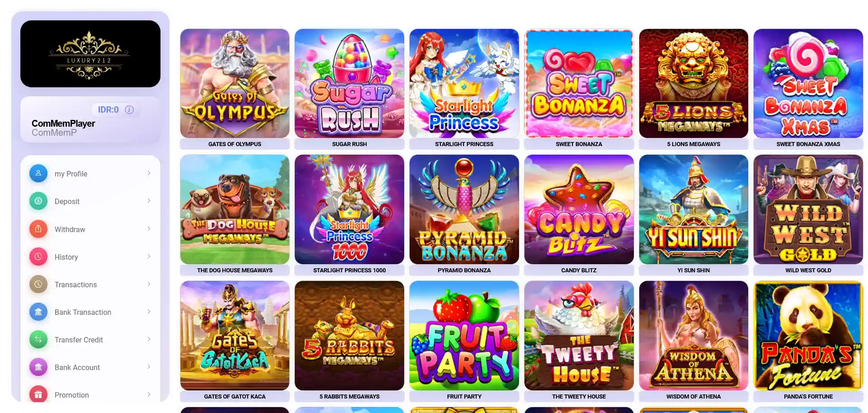Click the brown Transactions clock icon
Image resolution: width=868 pixels, height=413 pixels.
pyautogui.click(x=38, y=284)
